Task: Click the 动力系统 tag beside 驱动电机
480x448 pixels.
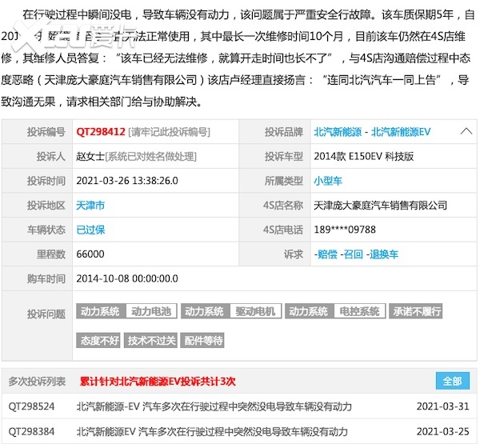Action: [206, 311]
